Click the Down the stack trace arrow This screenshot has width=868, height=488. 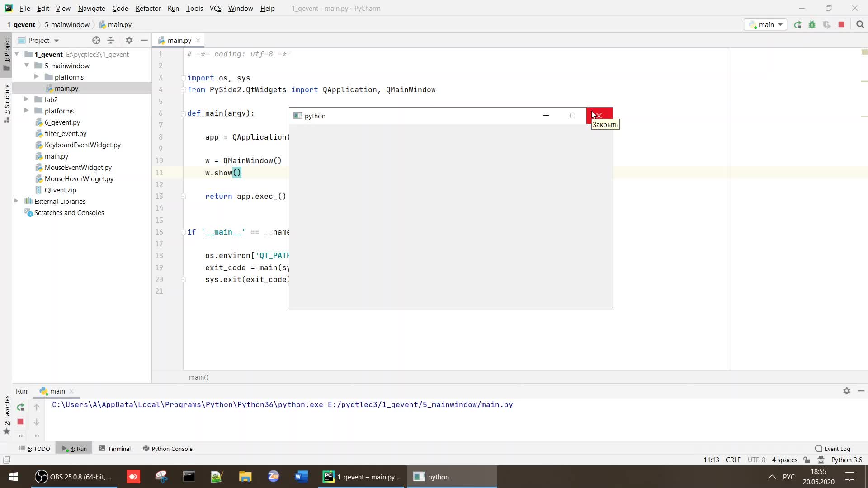click(37, 422)
